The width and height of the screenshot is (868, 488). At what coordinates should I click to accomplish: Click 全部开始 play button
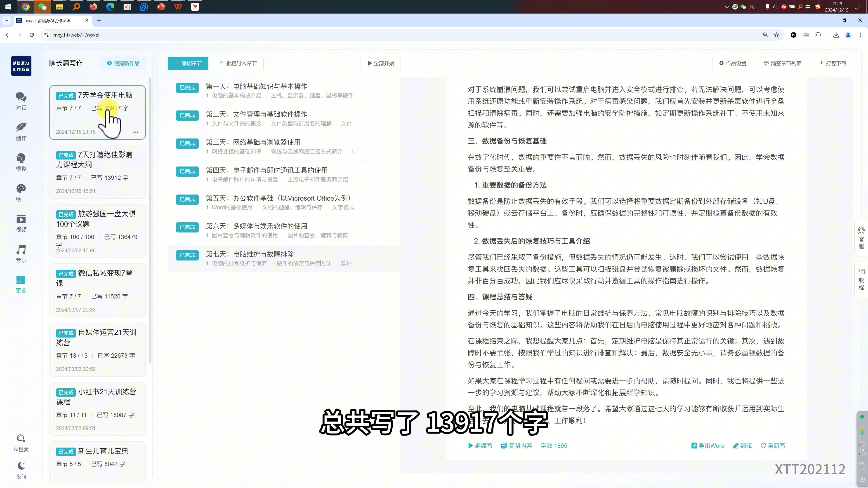pyautogui.click(x=380, y=63)
